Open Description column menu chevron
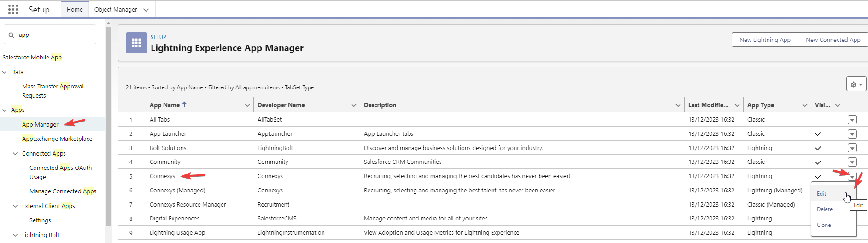This screenshot has height=243, width=868. click(x=678, y=105)
